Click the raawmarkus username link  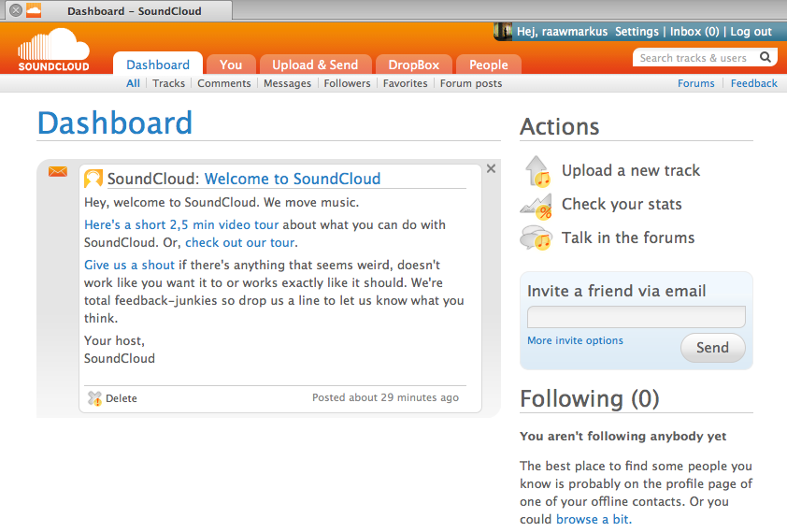pos(574,32)
